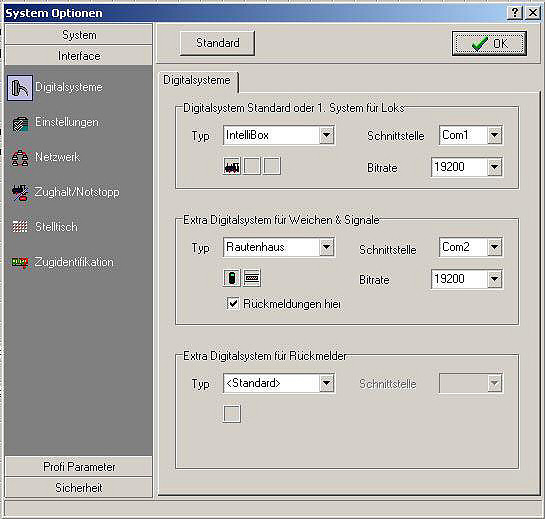Screen dimensions: 545x519
Task: Toggle the Rückmeldungen hier checkbox
Action: [233, 304]
